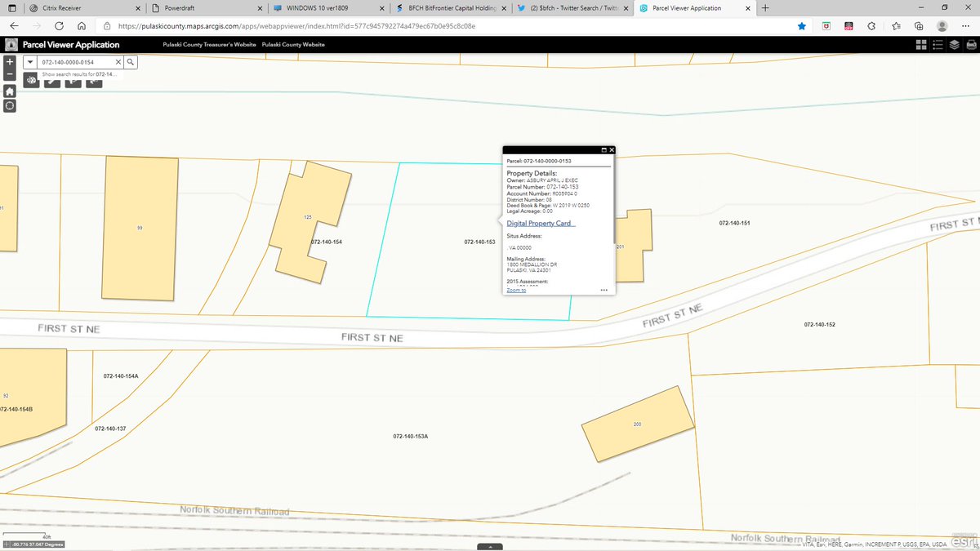
Task: Open the browser extensions puzzle icon
Action: pyautogui.click(x=871, y=25)
